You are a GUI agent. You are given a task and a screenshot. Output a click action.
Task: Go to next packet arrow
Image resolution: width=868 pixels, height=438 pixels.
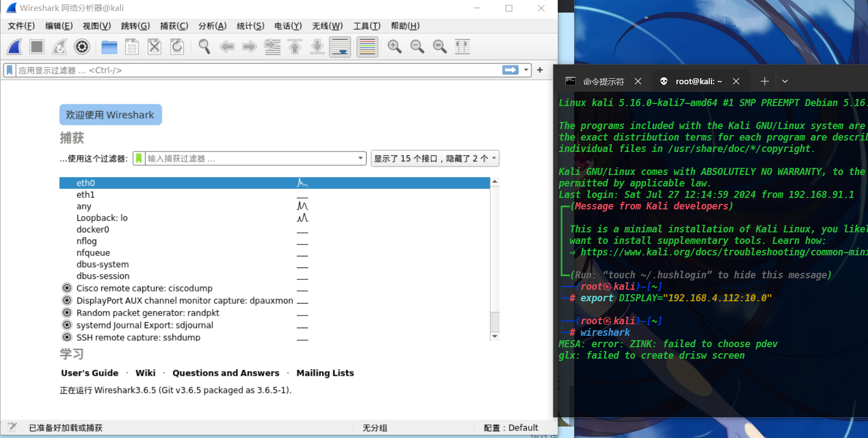[x=250, y=47]
